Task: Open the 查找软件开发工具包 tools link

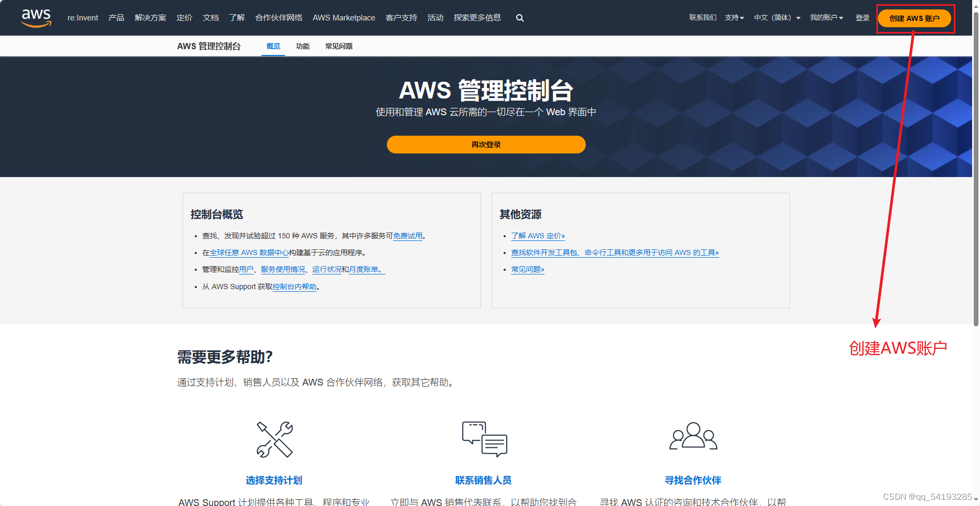Action: click(615, 252)
